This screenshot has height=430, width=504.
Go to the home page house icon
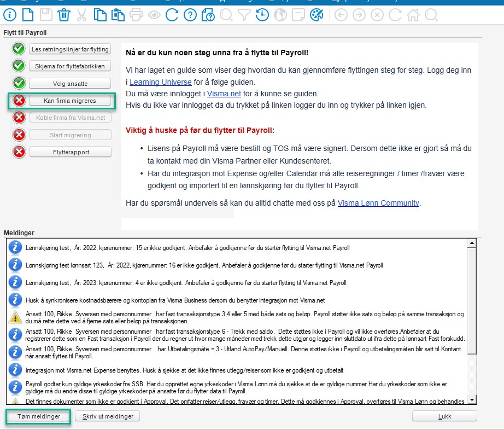click(413, 15)
